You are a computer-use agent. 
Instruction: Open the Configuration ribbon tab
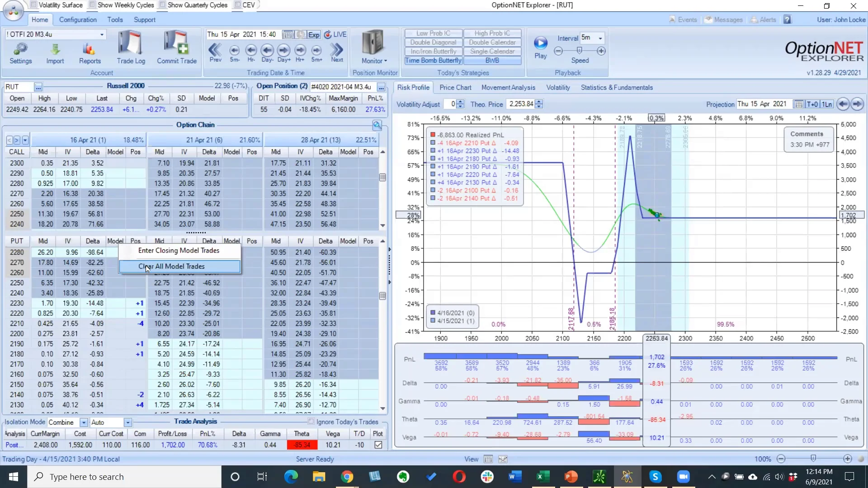pos(78,20)
